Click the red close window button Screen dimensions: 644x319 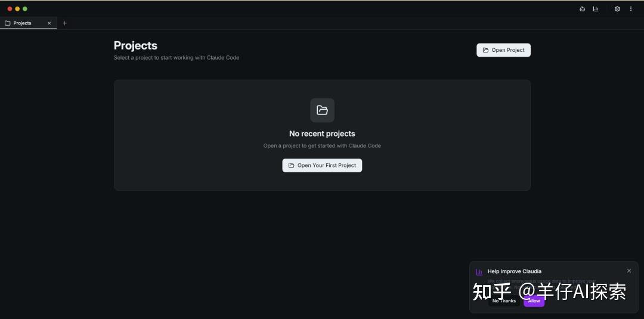[x=10, y=8]
